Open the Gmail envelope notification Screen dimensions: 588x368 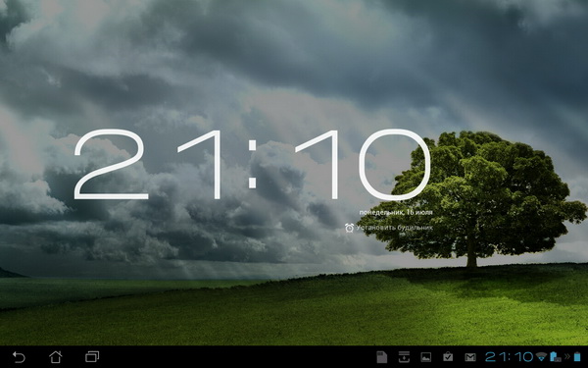coord(470,357)
